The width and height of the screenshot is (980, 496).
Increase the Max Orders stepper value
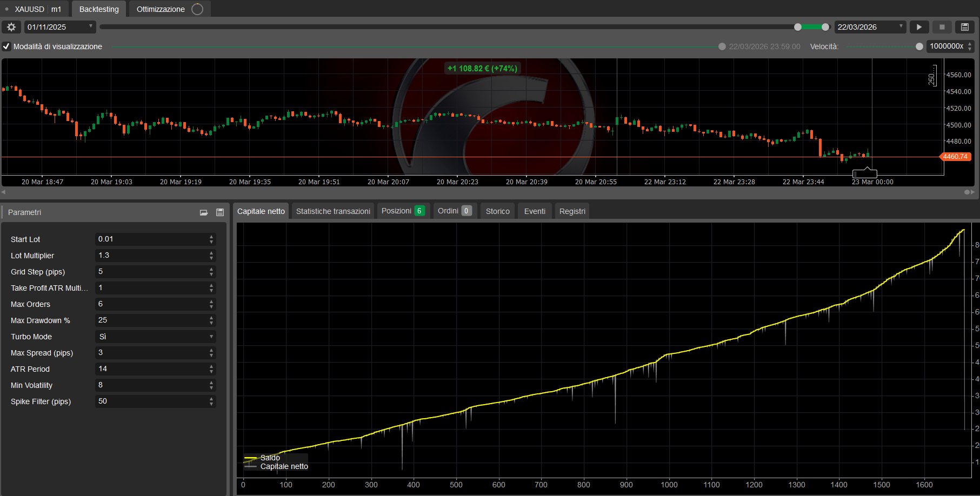tap(211, 301)
